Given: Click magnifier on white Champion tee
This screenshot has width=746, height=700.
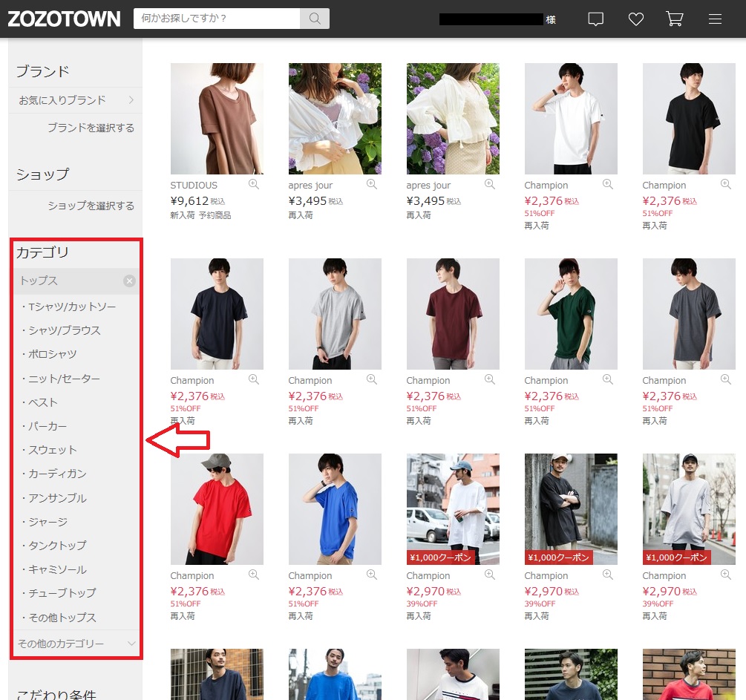Looking at the screenshot, I should click(x=607, y=184).
